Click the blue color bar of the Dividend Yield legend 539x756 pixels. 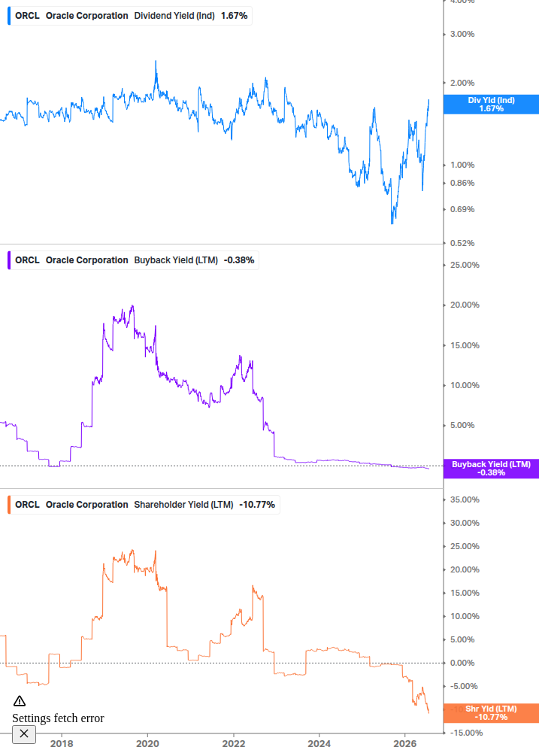point(9,16)
